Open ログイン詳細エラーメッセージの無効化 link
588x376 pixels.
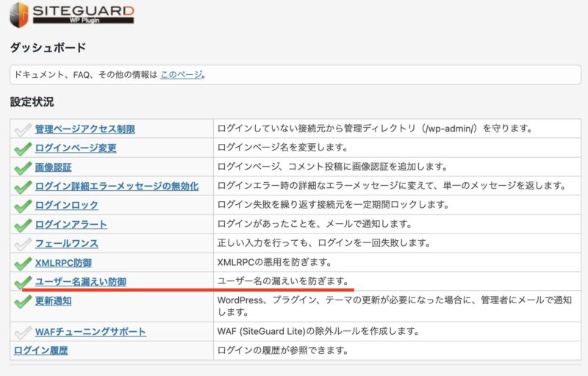point(116,187)
